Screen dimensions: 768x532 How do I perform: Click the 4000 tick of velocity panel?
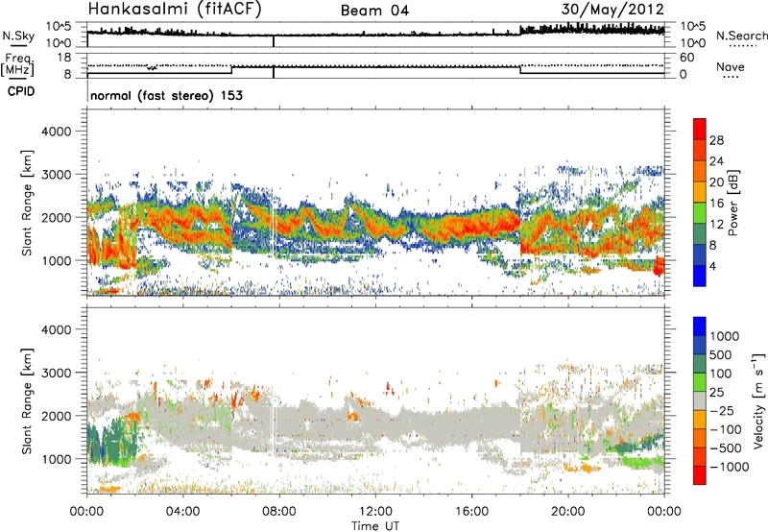click(x=57, y=329)
